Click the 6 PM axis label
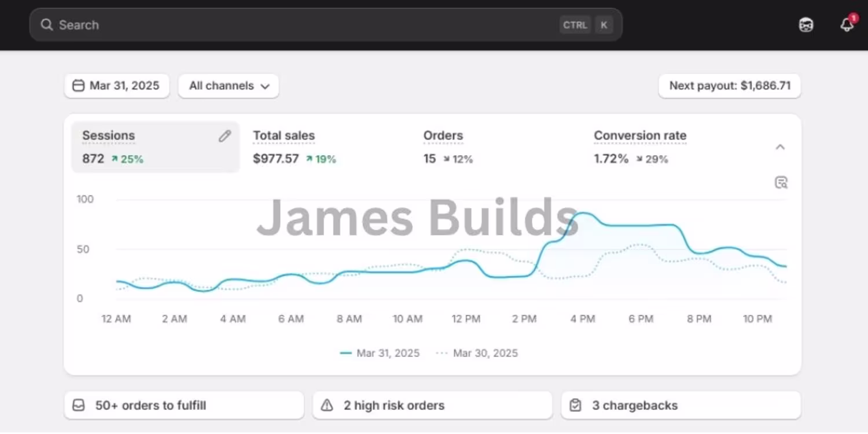This screenshot has height=434, width=868. point(641,319)
